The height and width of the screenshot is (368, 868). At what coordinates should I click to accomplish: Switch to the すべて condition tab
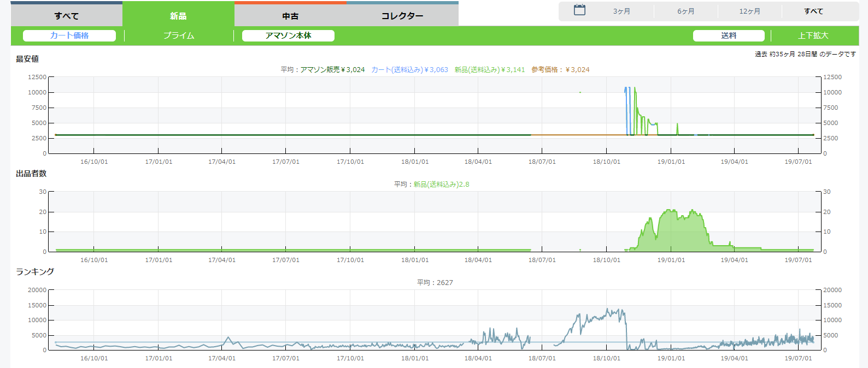[67, 16]
